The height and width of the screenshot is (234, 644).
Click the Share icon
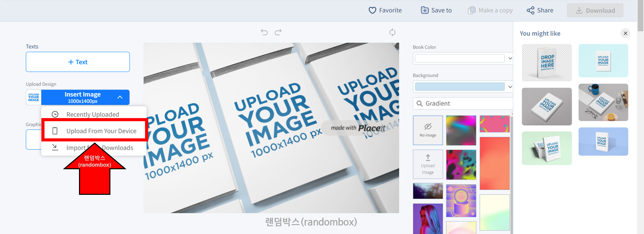click(530, 10)
